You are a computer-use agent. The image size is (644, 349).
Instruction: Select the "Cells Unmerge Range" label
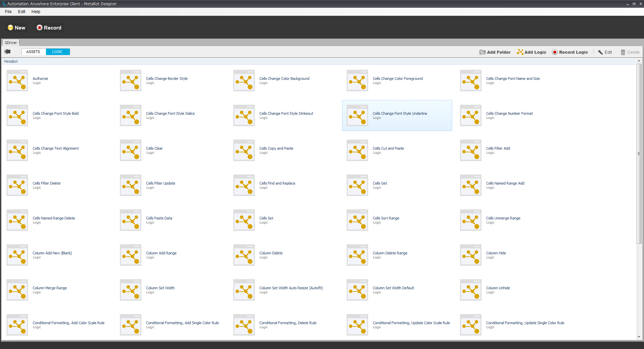[503, 218]
